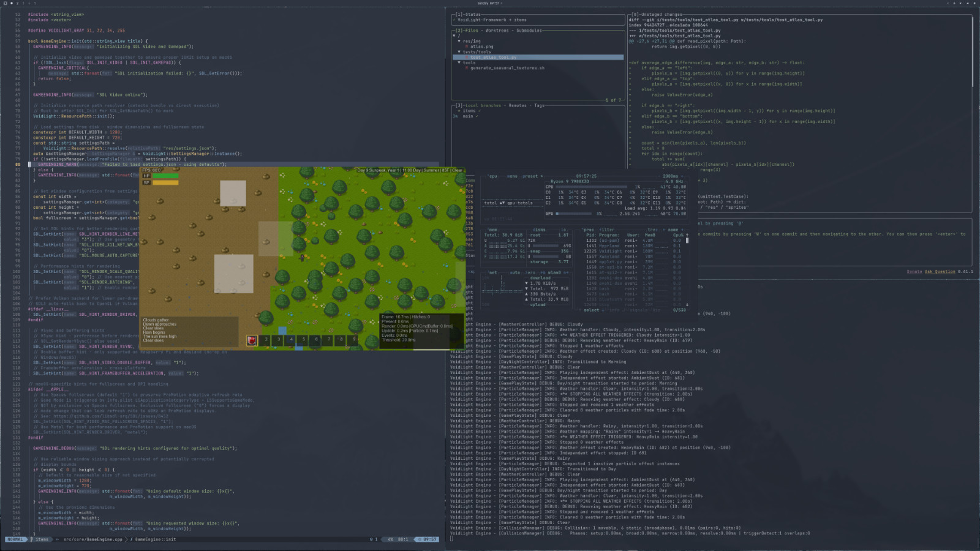The image size is (980, 551).
Task: Click the proc list scroll-up arrow in btop
Action: pyautogui.click(x=687, y=235)
